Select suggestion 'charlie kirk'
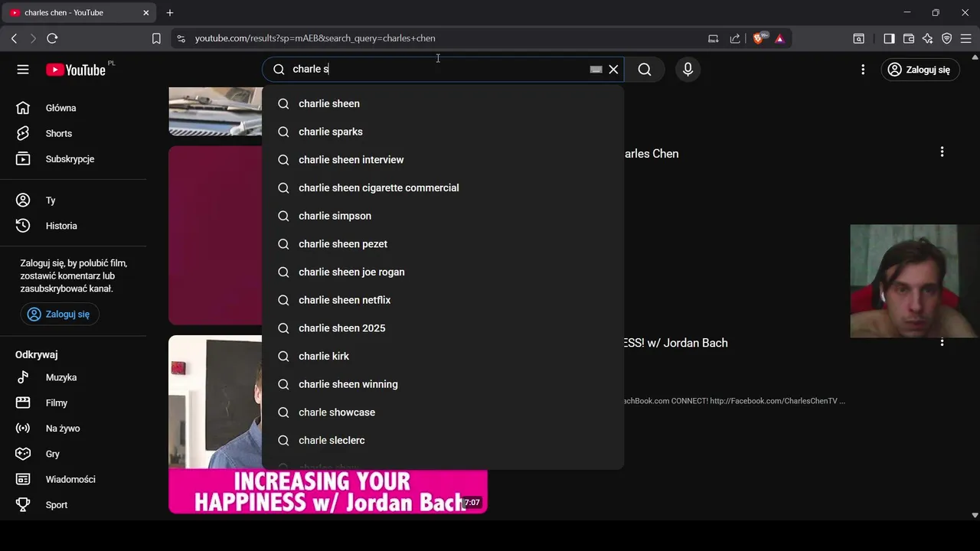This screenshot has width=980, height=551. coord(443,356)
